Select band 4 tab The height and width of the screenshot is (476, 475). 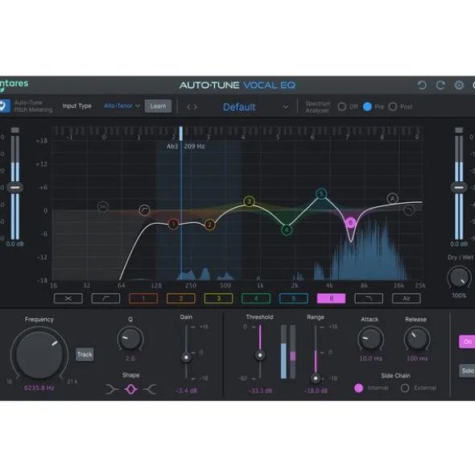coord(256,299)
